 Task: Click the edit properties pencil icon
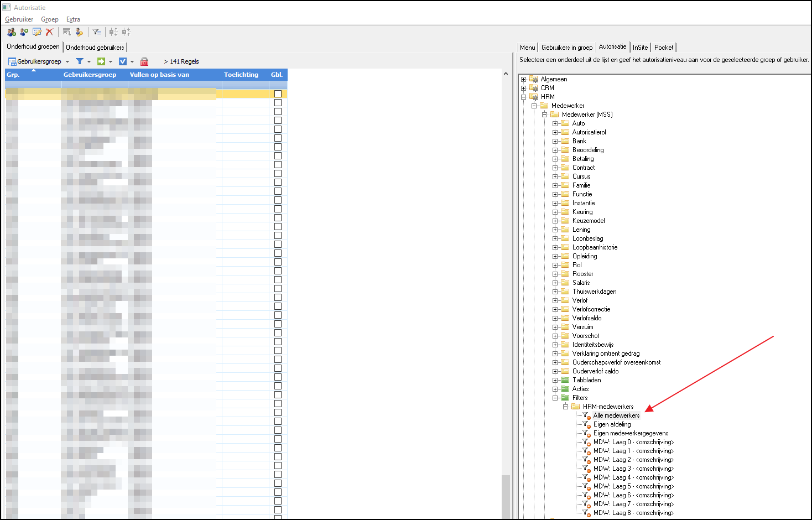tap(37, 32)
